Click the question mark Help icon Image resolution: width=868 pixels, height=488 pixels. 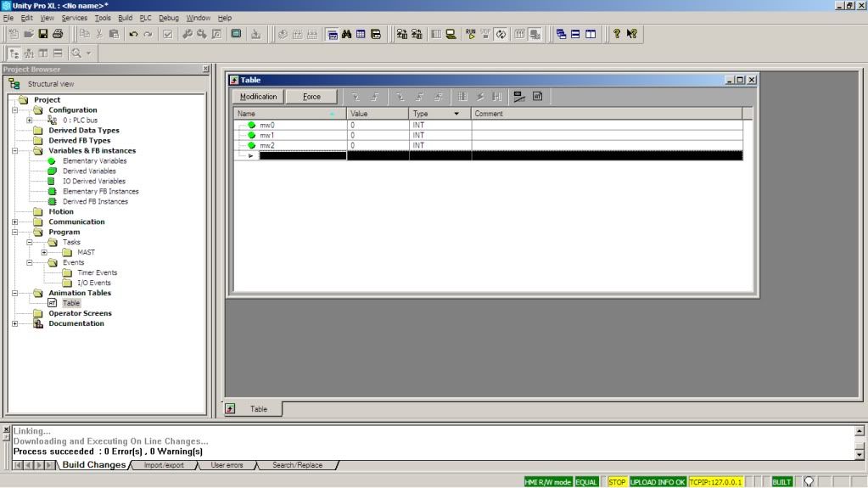[x=617, y=34]
